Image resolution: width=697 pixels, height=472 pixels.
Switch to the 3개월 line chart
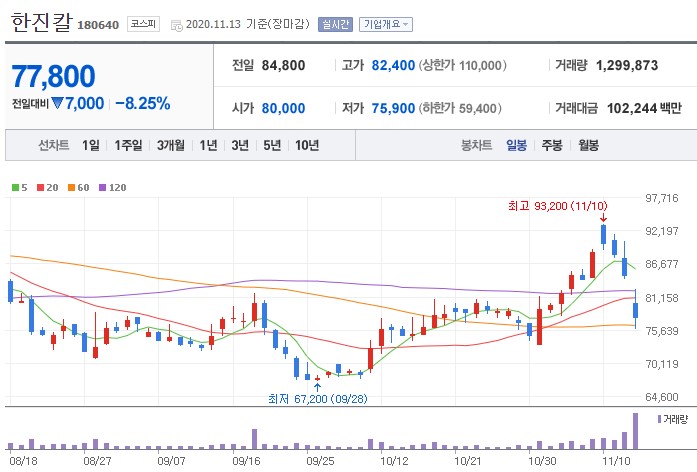171,145
